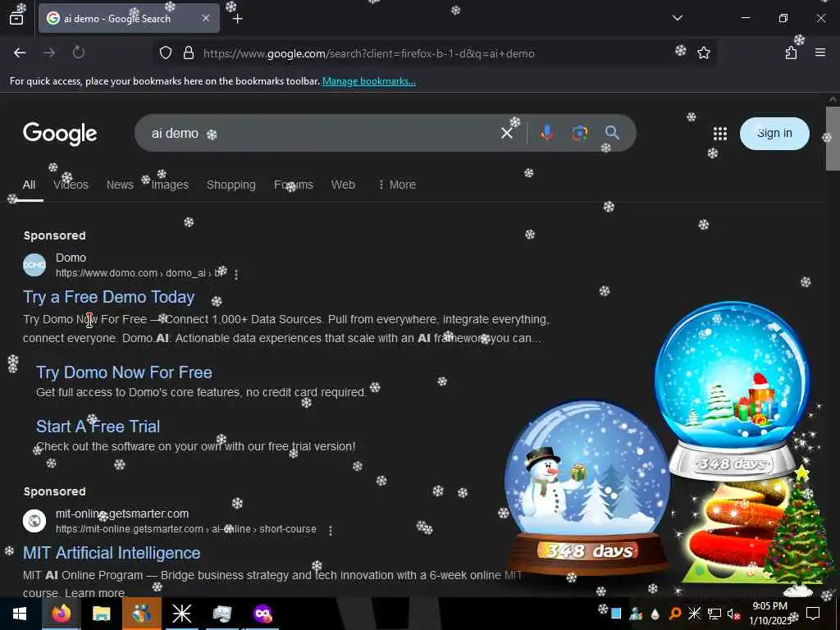Clear the search box with X
The image size is (840, 630).
(507, 133)
